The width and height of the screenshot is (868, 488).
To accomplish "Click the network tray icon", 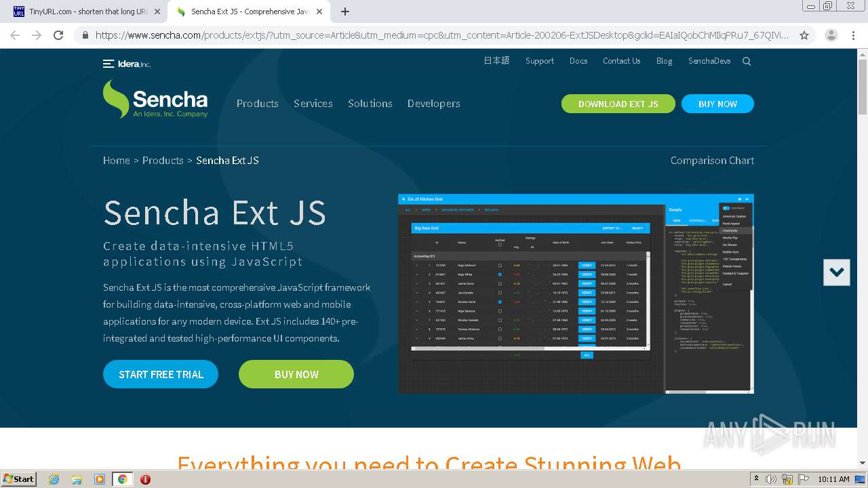I will tap(787, 479).
